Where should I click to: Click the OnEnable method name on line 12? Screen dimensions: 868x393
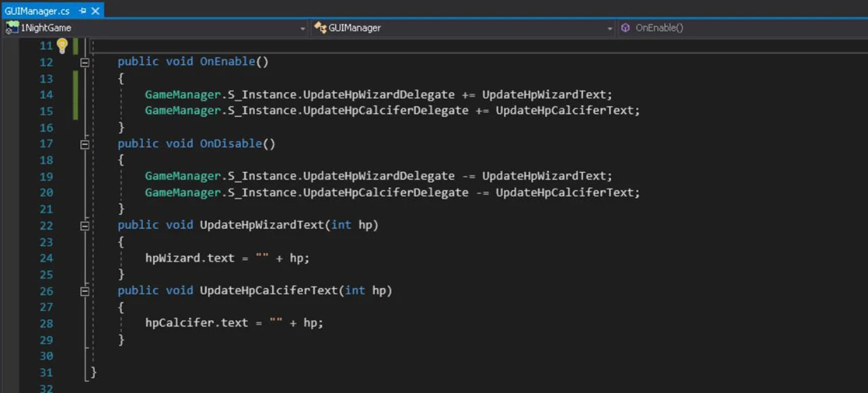point(227,62)
